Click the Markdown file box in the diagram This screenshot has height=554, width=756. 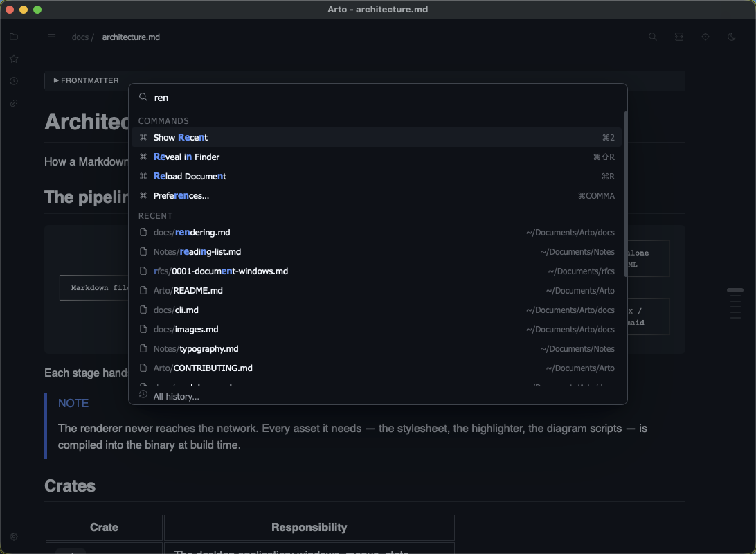click(x=94, y=288)
